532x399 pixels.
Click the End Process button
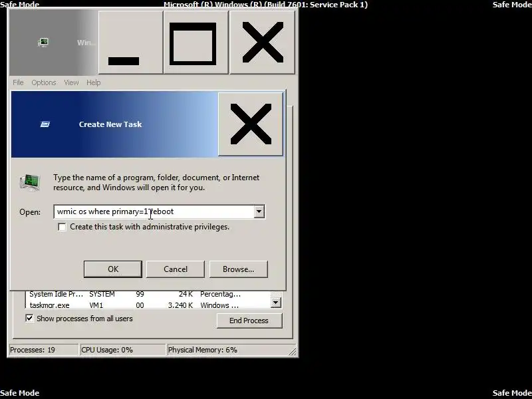tap(249, 321)
